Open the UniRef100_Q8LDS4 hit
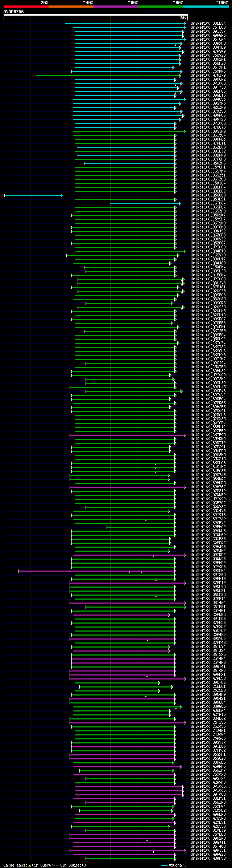This screenshot has width=232, height=868. point(208,24)
